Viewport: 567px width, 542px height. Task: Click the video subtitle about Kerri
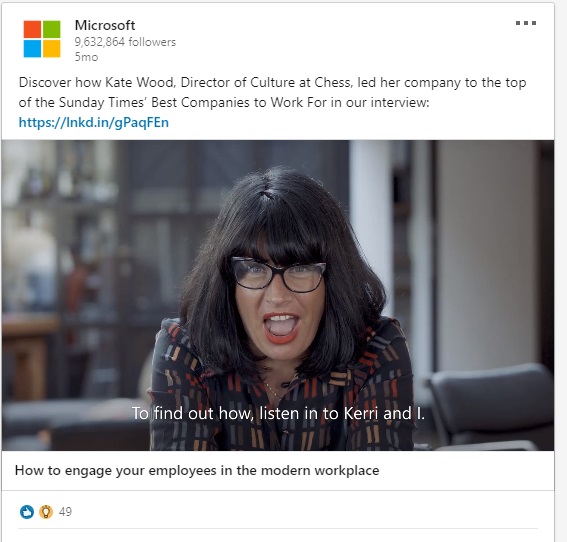[278, 413]
